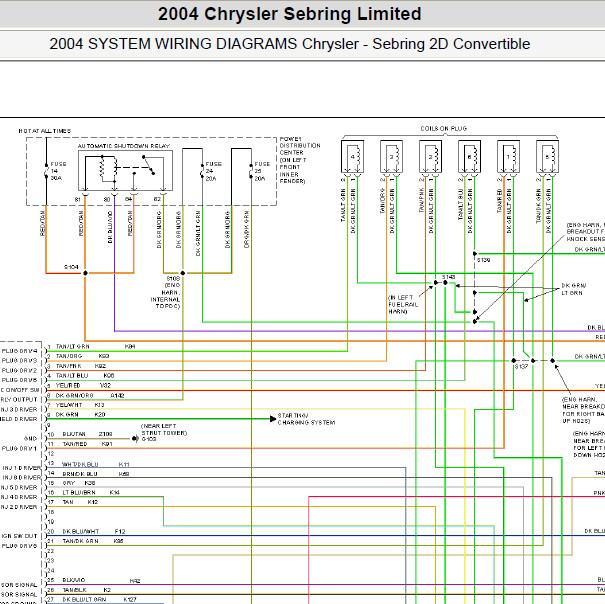Click the 'BRN/DK BLU' wire label on pin 14
This screenshot has height=604, width=605.
tap(80, 474)
